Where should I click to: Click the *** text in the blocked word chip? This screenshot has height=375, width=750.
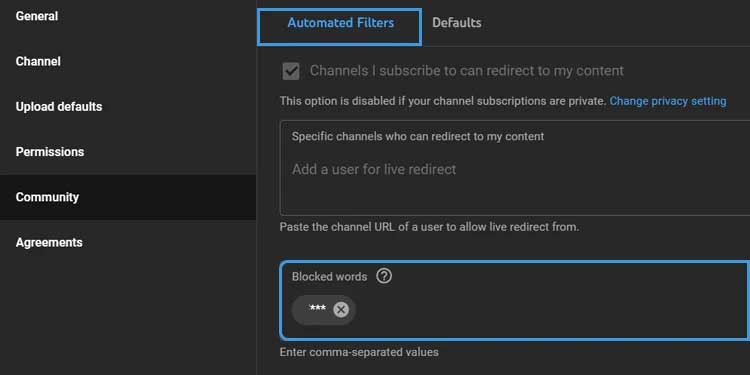pyautogui.click(x=318, y=309)
